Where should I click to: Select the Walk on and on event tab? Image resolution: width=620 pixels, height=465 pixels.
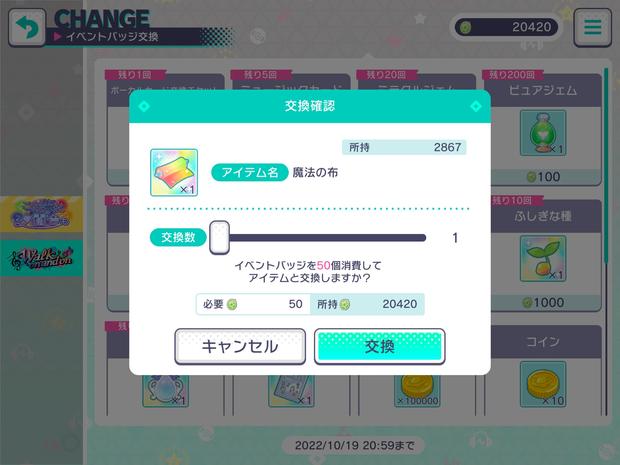tap(41, 258)
